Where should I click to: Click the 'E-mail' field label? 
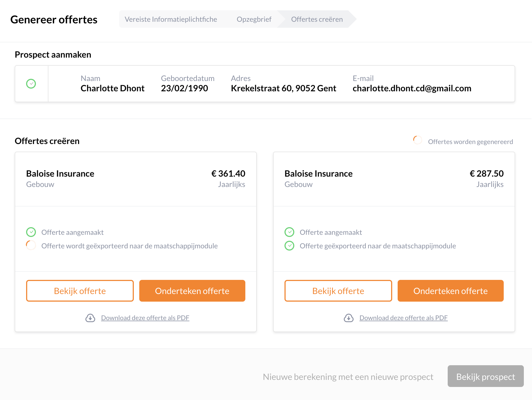(x=363, y=78)
